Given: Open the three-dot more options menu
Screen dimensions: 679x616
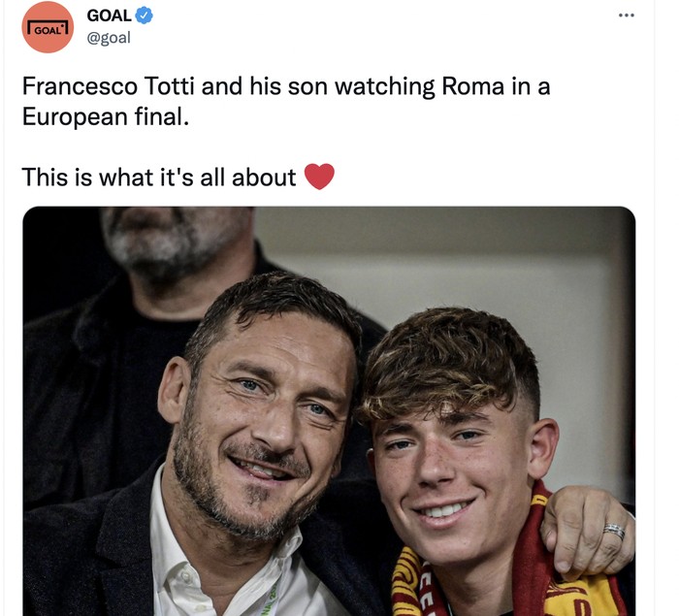Looking at the screenshot, I should click(627, 16).
